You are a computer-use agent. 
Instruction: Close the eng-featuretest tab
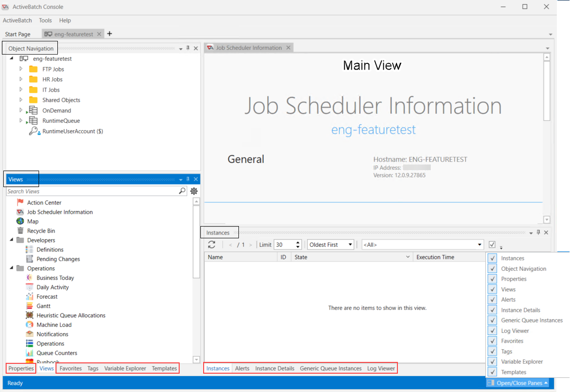tap(99, 34)
